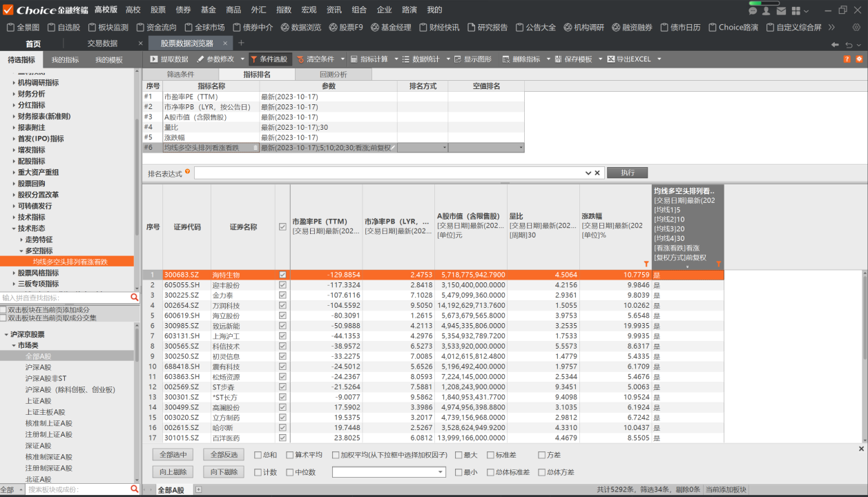Collapse the 多空指标 tree node
Image resolution: width=868 pixels, height=497 pixels.
[x=21, y=251]
